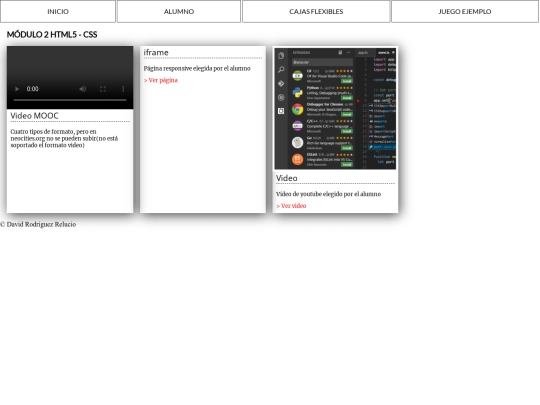Mute the video player volume
This screenshot has height=405, width=540.
(83, 89)
